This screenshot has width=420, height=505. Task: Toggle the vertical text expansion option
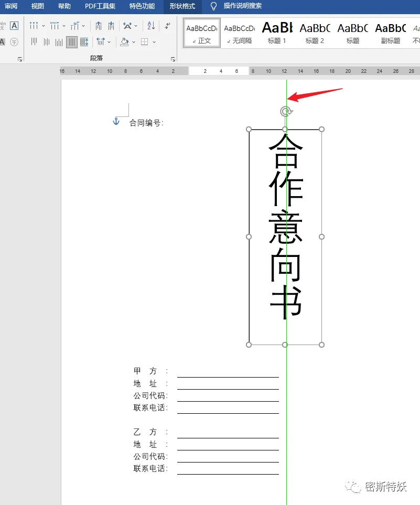pos(101,41)
